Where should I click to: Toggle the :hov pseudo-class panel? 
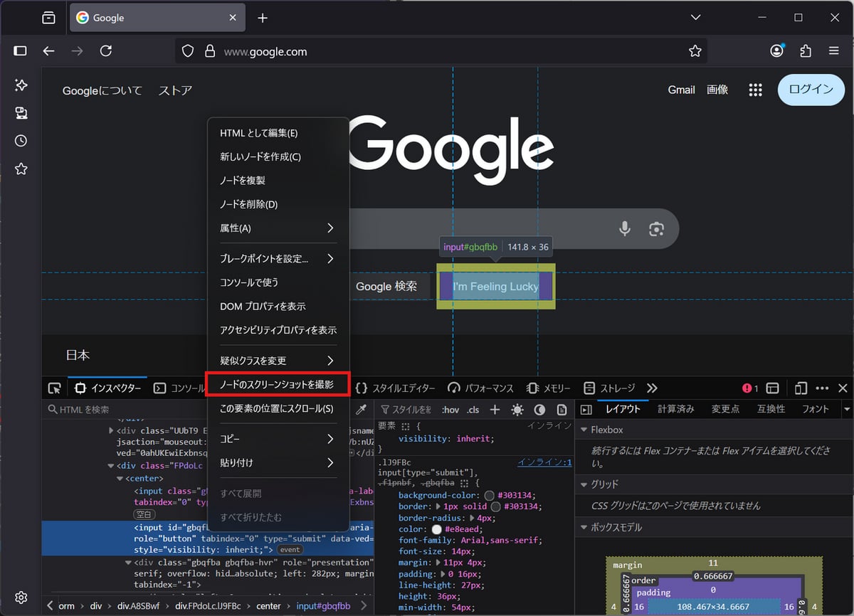(x=450, y=410)
